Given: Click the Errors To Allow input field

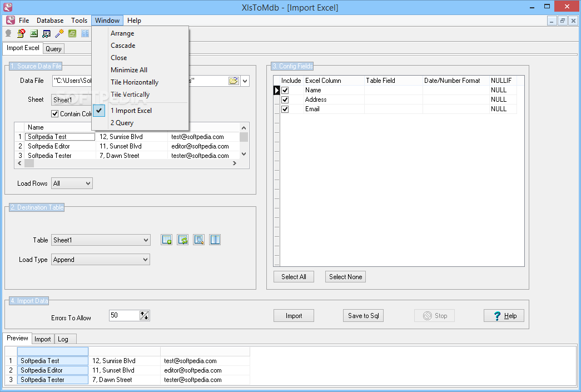Looking at the screenshot, I should [x=124, y=316].
